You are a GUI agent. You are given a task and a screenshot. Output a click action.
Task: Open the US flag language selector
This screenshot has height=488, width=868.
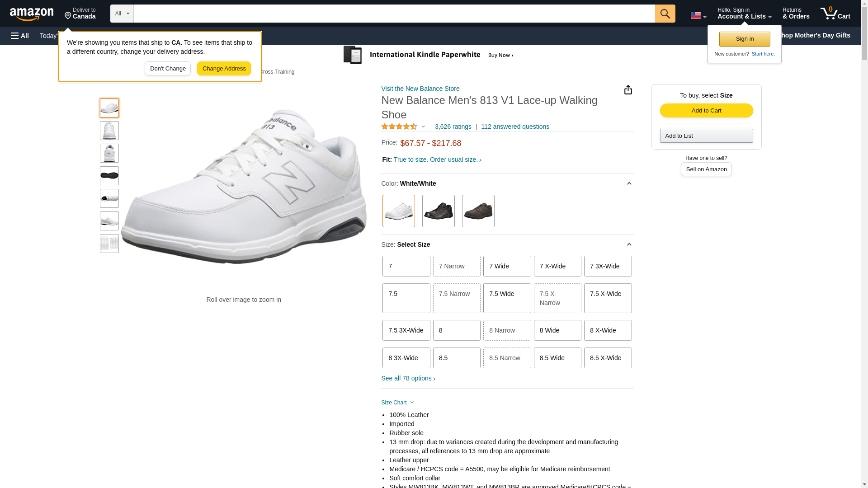tap(698, 16)
